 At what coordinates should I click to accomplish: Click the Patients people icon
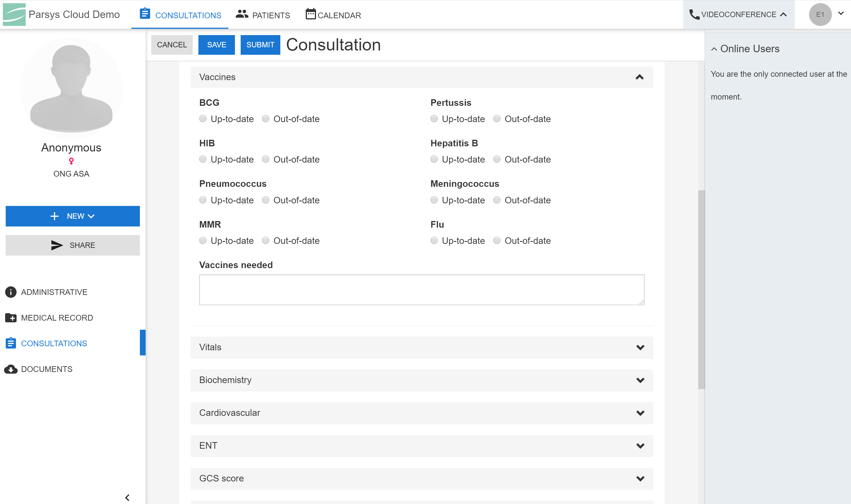point(242,14)
